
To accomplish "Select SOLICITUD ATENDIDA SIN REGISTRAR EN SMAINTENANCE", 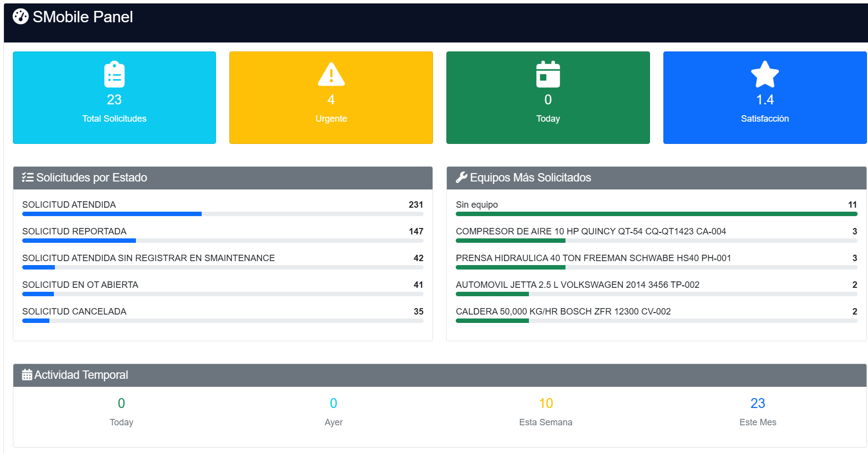I will pyautogui.click(x=148, y=258).
